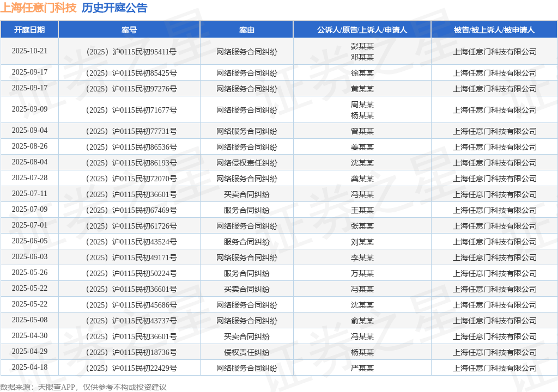Click plaintiff 徐某某
The width and height of the screenshot is (558, 392).
tap(362, 73)
